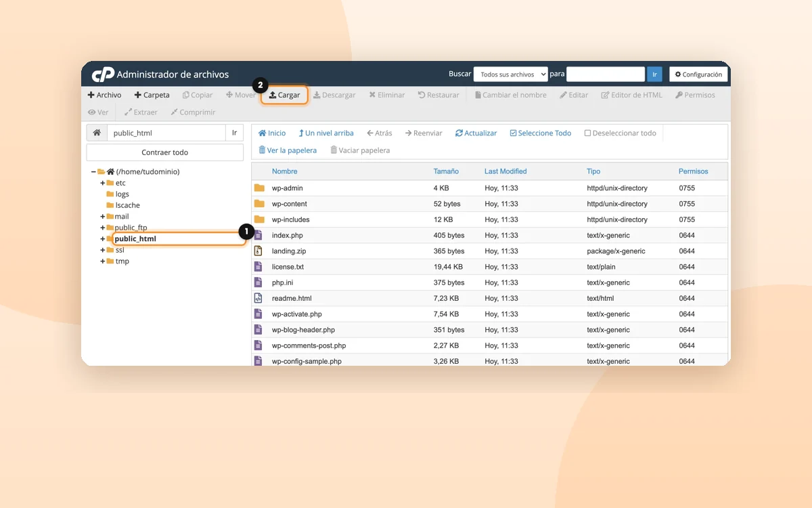The image size is (812, 508).
Task: Click the Contraer todo button
Action: pyautogui.click(x=165, y=152)
